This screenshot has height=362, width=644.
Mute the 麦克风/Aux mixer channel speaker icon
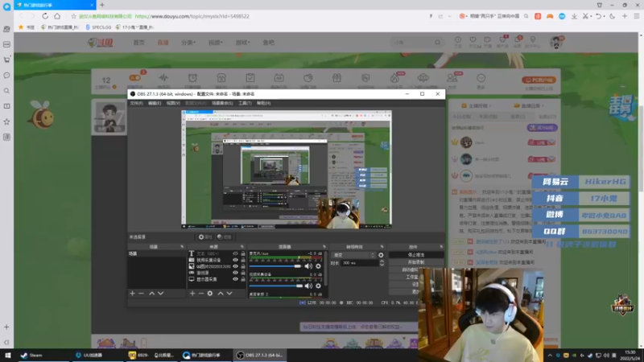point(308,266)
